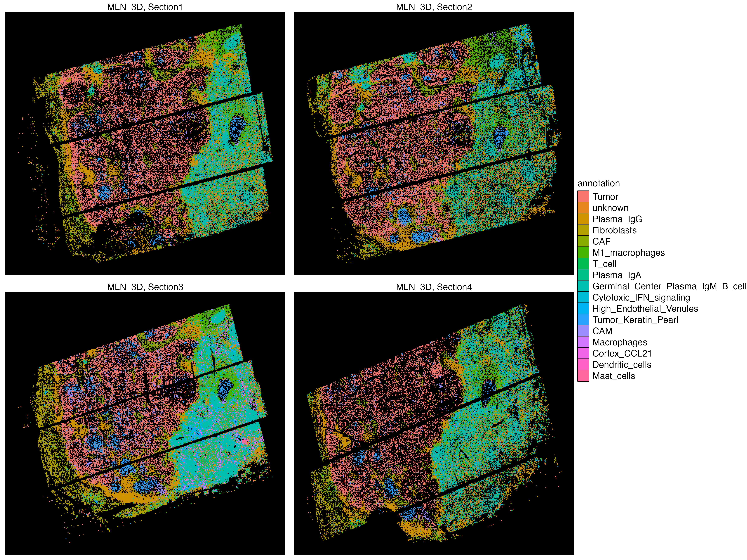Screen dimensions: 747x560
Task: Click the Tumor legend color swatch
Action: pos(583,196)
